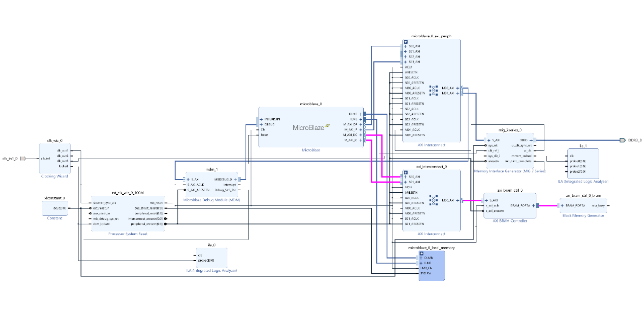Screen dimensions: 644x312
Task: Click slowest_sync_clk pin on reset block
Action: (105, 203)
